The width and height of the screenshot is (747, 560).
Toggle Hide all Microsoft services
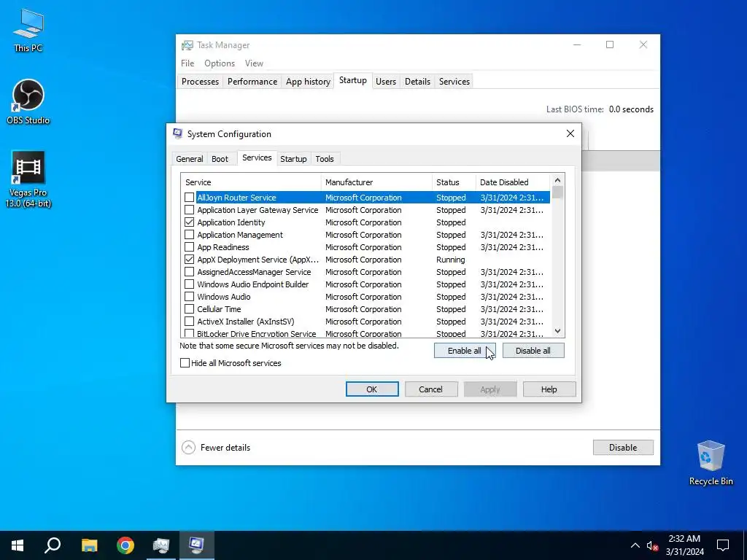[185, 363]
